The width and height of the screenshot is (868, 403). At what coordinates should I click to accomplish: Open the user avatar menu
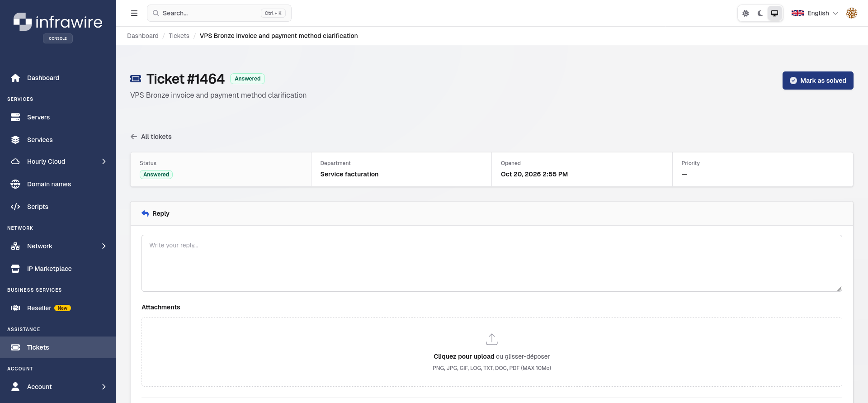852,13
